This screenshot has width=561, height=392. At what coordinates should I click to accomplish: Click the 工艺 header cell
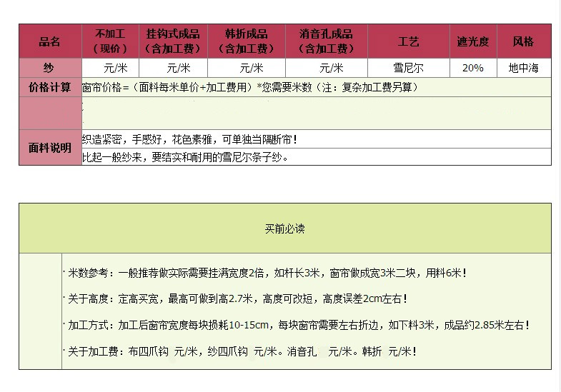pos(409,41)
